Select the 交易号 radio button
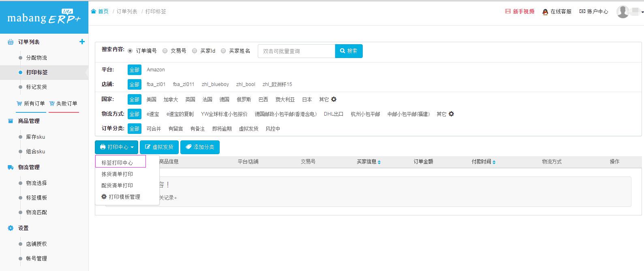This screenshot has width=644, height=271. click(165, 51)
